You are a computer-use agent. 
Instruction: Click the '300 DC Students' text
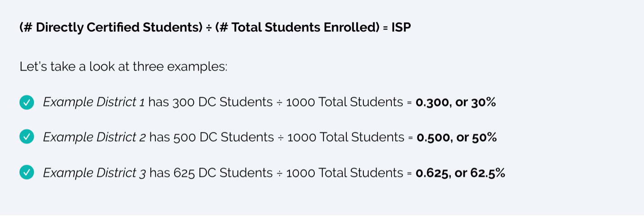222,103
